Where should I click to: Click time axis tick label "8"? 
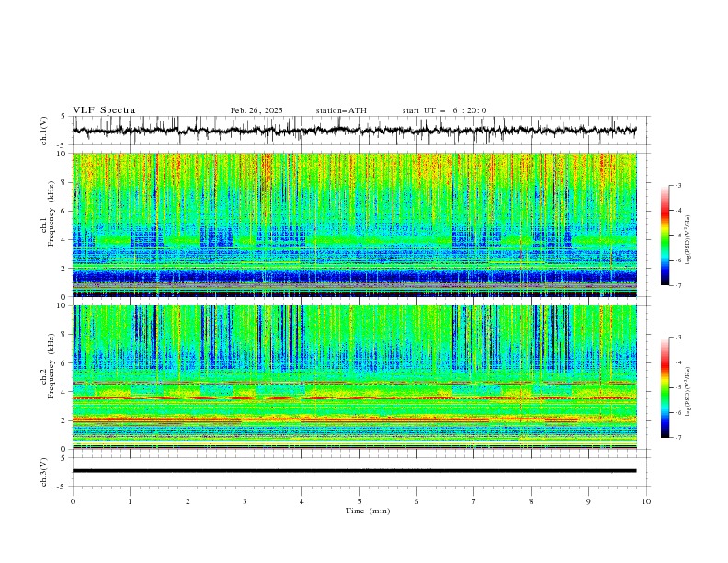point(531,501)
